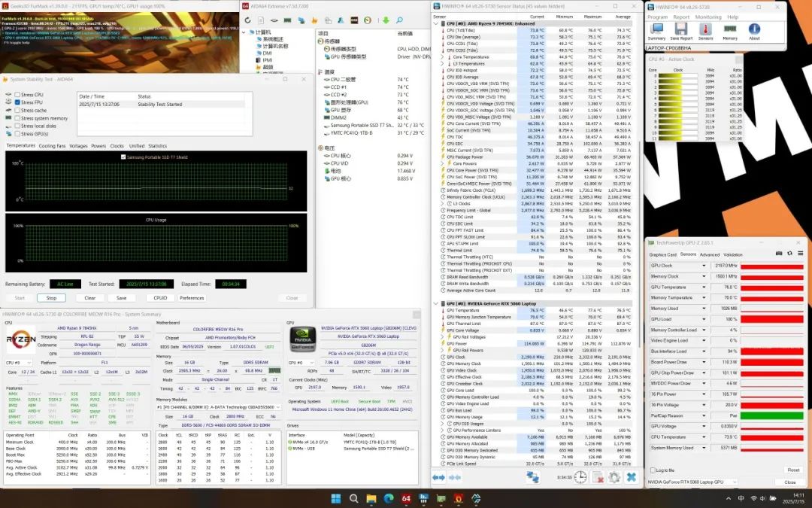
Task: Open the Statistics tab in Stability Test
Action: pos(157,146)
